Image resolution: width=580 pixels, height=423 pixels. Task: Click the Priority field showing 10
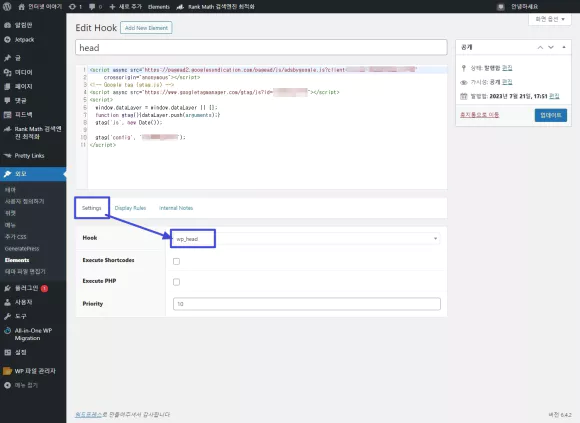[x=307, y=304]
